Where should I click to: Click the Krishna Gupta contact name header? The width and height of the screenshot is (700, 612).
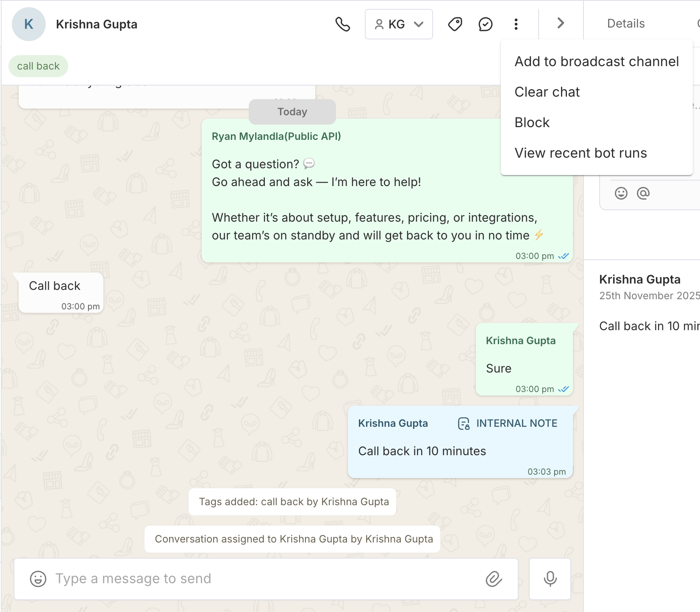point(97,24)
